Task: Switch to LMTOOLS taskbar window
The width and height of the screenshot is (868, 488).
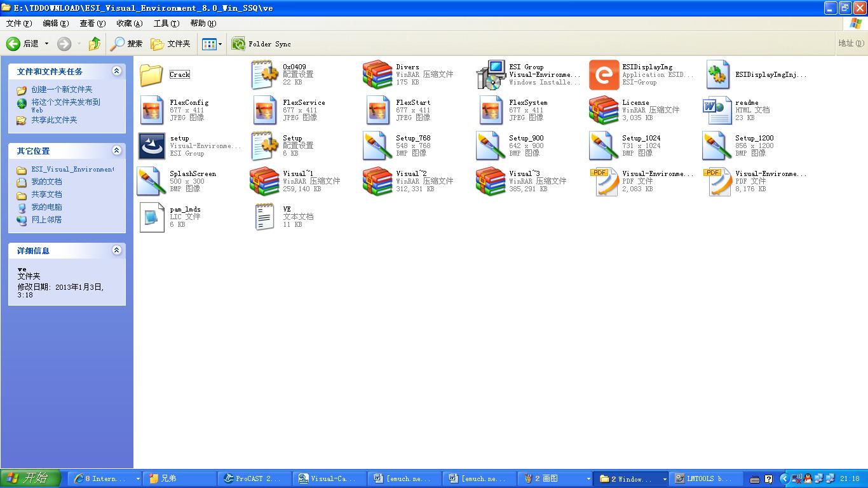Action: point(706,479)
